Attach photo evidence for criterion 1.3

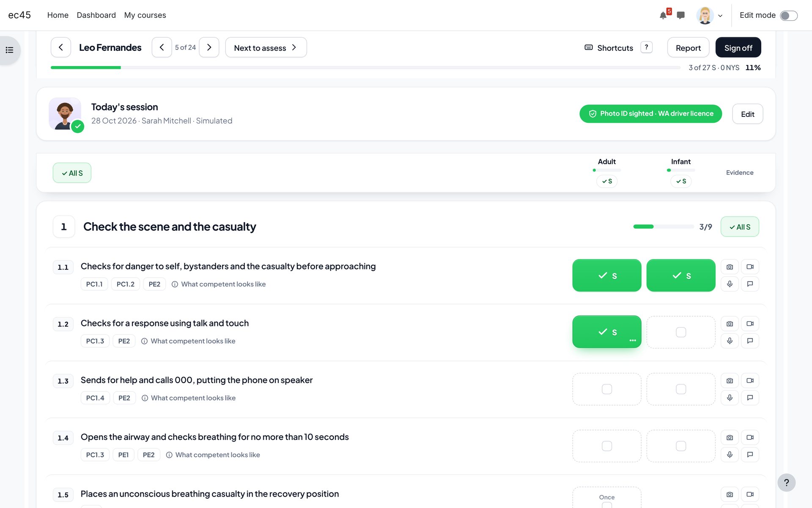pyautogui.click(x=730, y=381)
